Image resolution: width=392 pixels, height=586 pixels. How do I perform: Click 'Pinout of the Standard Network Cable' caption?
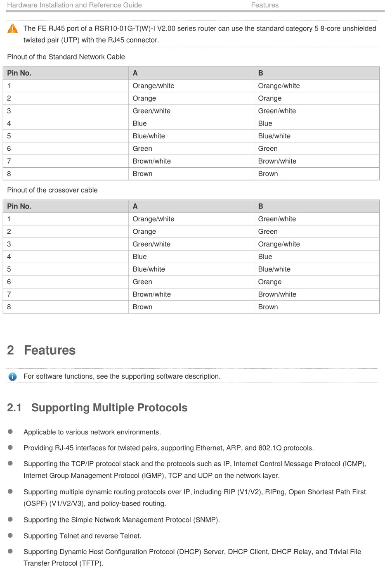66,57
